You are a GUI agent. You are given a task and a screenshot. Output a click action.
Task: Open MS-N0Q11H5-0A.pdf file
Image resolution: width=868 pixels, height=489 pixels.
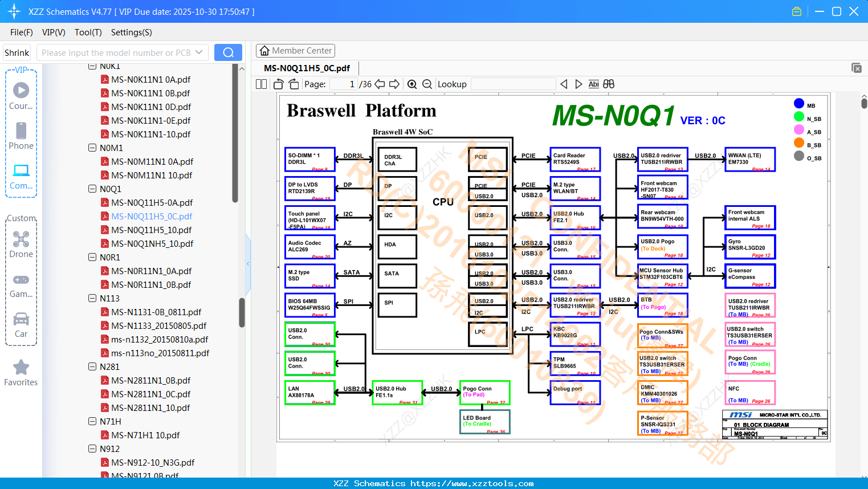(152, 202)
